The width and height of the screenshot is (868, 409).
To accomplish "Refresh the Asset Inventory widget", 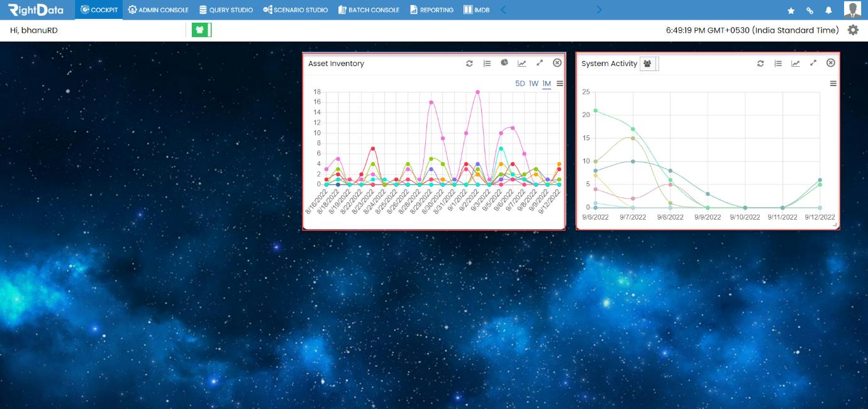I will tap(469, 64).
